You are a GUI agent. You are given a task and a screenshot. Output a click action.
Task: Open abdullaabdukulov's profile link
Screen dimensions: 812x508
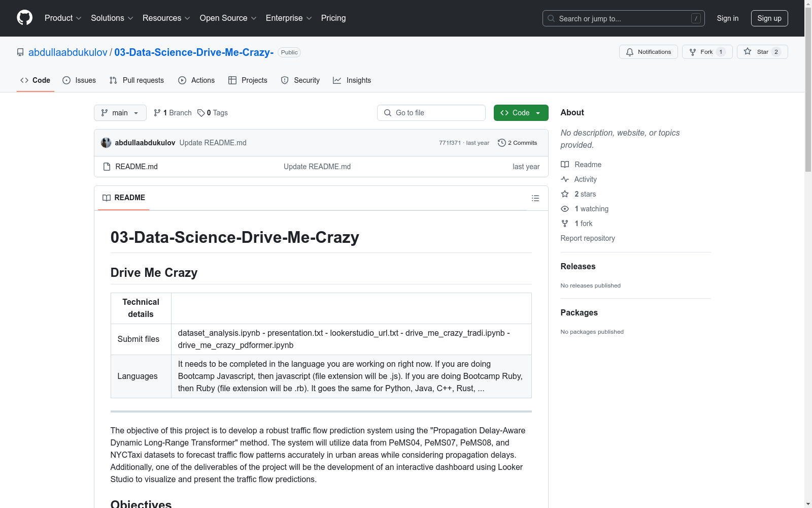click(68, 52)
